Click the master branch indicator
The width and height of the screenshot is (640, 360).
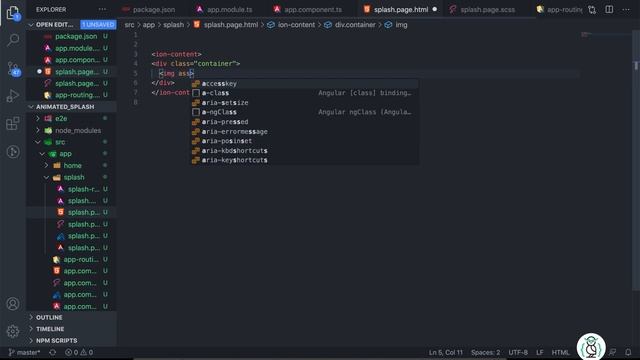(24, 352)
